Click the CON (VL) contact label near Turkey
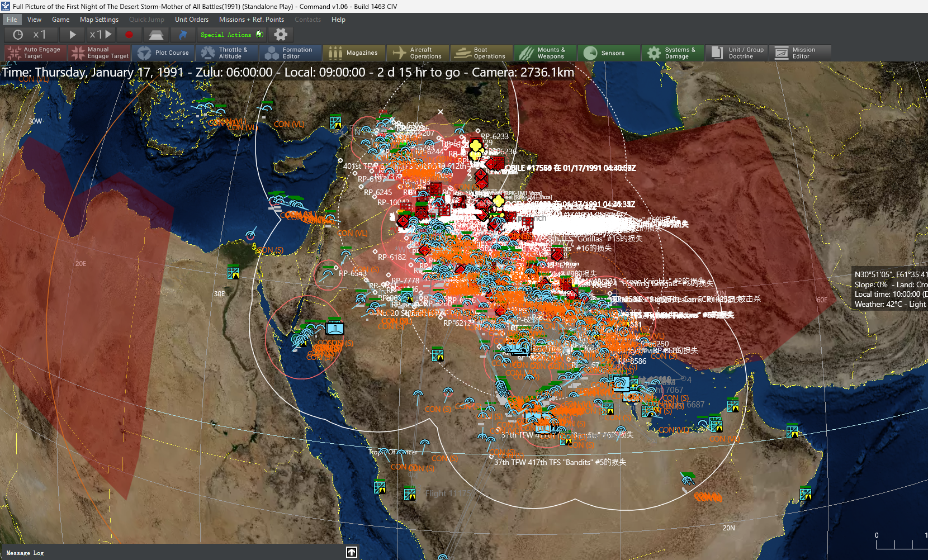The image size is (928, 560). coord(289,124)
